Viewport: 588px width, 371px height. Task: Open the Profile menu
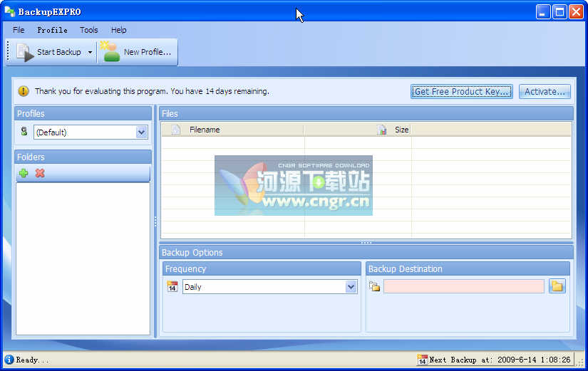tap(52, 30)
